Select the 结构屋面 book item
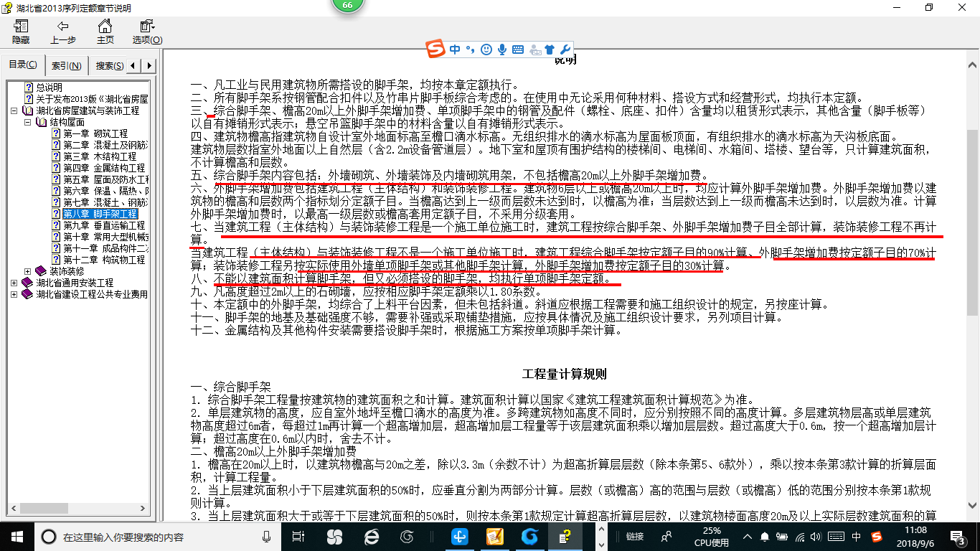This screenshot has height=551, width=980. tap(67, 122)
